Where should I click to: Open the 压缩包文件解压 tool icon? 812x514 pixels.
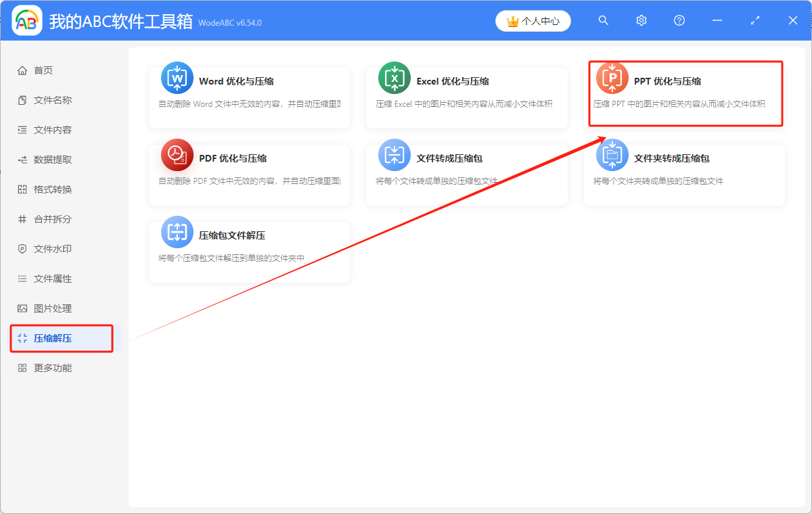coord(177,231)
